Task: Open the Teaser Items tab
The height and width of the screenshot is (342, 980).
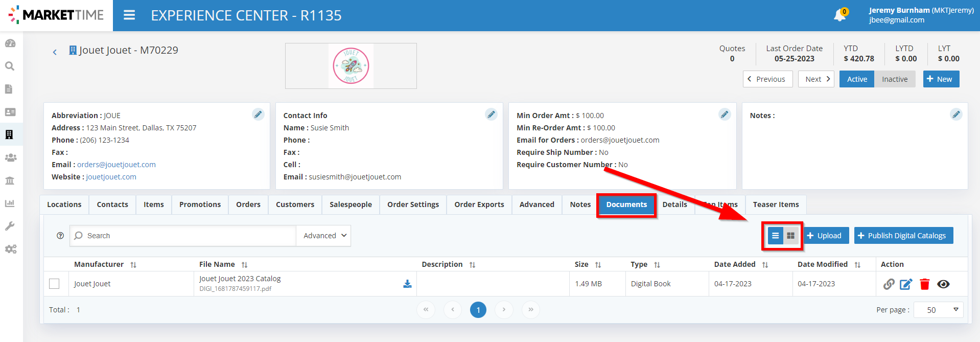Action: (x=776, y=204)
